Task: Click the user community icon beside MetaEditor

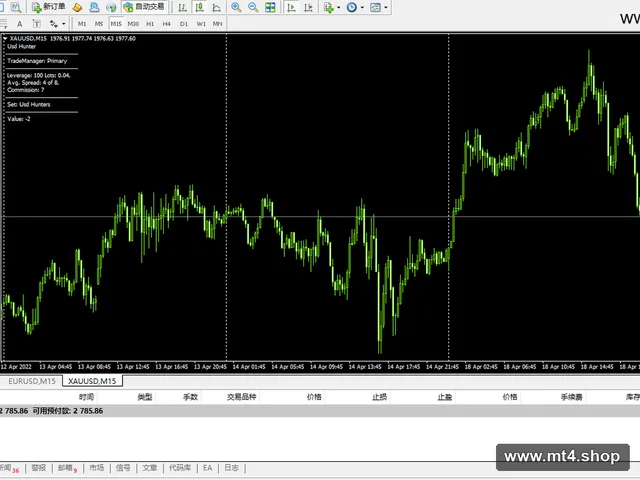Action: pos(94,7)
